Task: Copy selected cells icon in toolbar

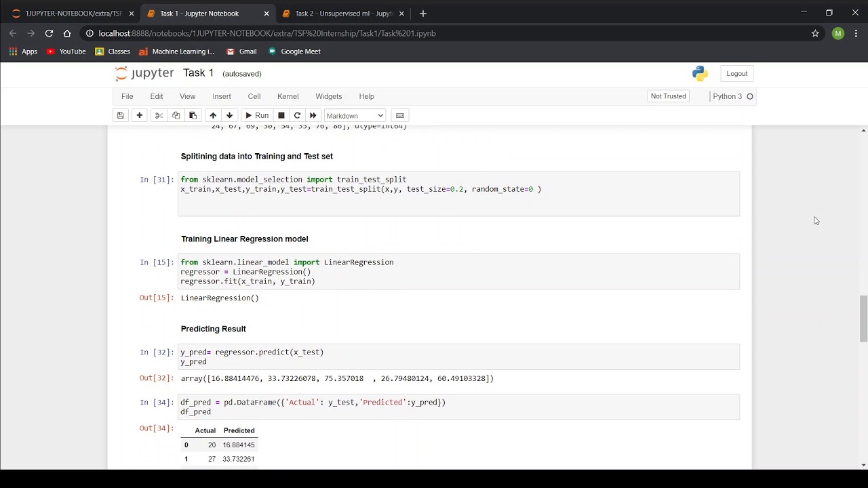Action: point(176,115)
